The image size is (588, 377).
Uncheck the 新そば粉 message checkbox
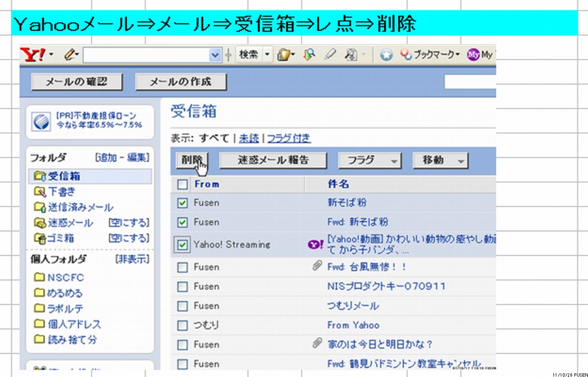[x=182, y=203]
